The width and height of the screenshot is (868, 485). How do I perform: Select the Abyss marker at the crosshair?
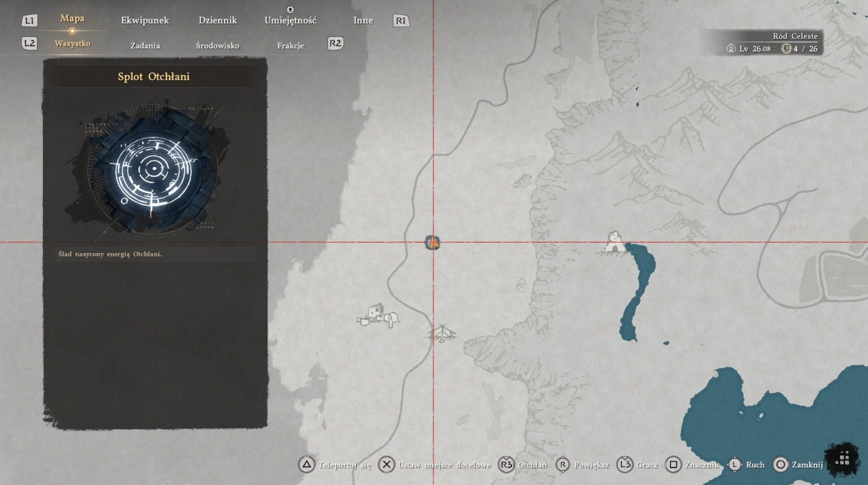432,243
